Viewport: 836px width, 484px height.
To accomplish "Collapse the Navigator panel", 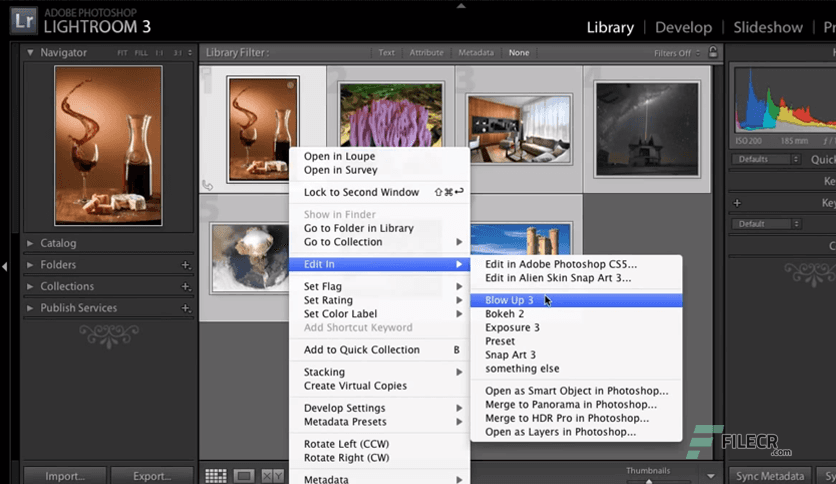I will coord(30,52).
